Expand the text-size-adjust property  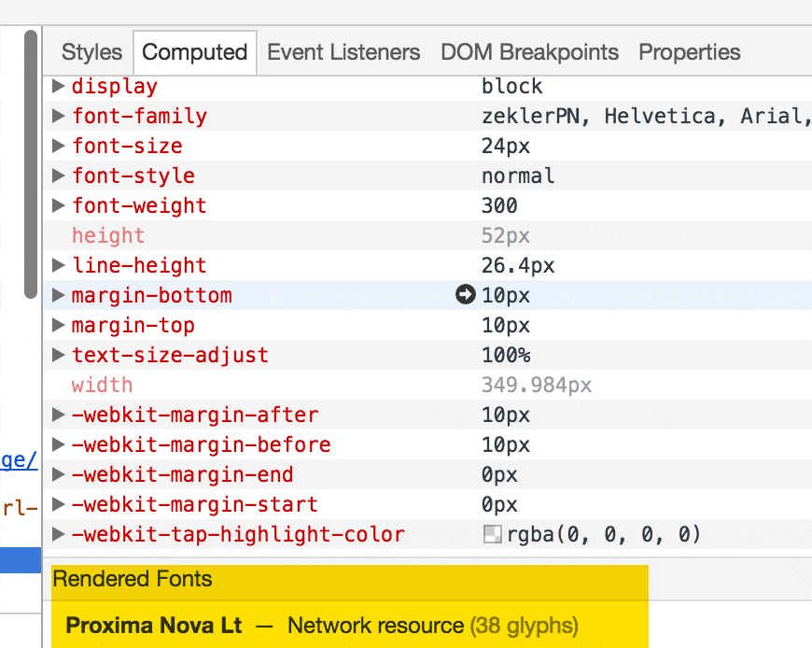(x=59, y=356)
